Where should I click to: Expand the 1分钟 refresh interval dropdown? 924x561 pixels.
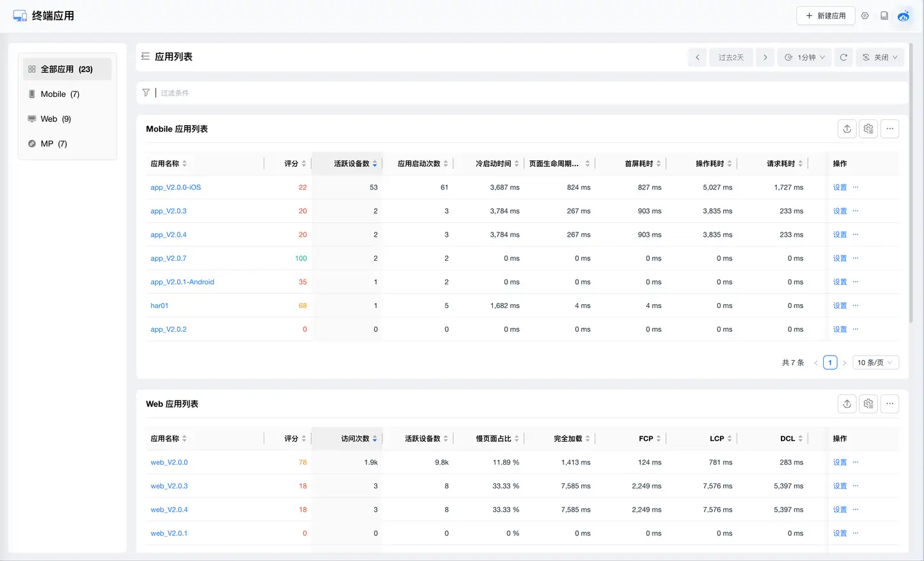(x=805, y=57)
